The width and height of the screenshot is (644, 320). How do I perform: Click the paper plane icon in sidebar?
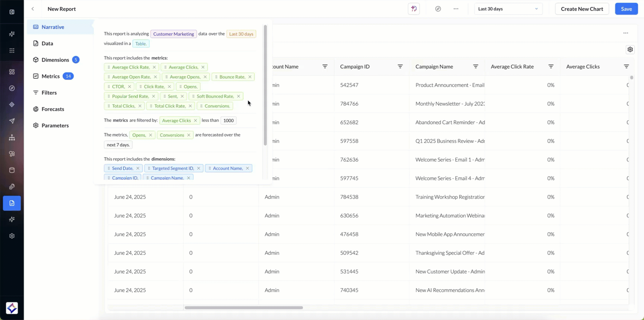click(x=12, y=121)
